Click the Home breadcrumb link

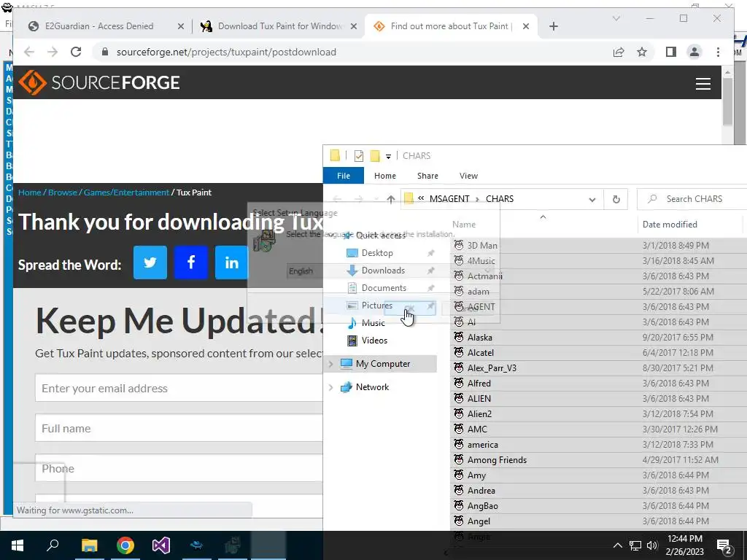point(29,192)
